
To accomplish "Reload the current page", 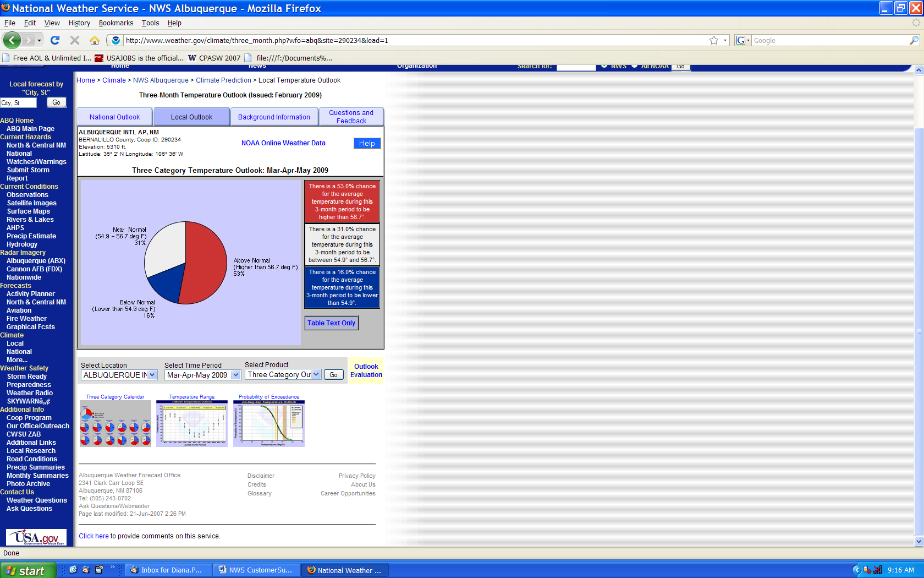I will tap(55, 40).
